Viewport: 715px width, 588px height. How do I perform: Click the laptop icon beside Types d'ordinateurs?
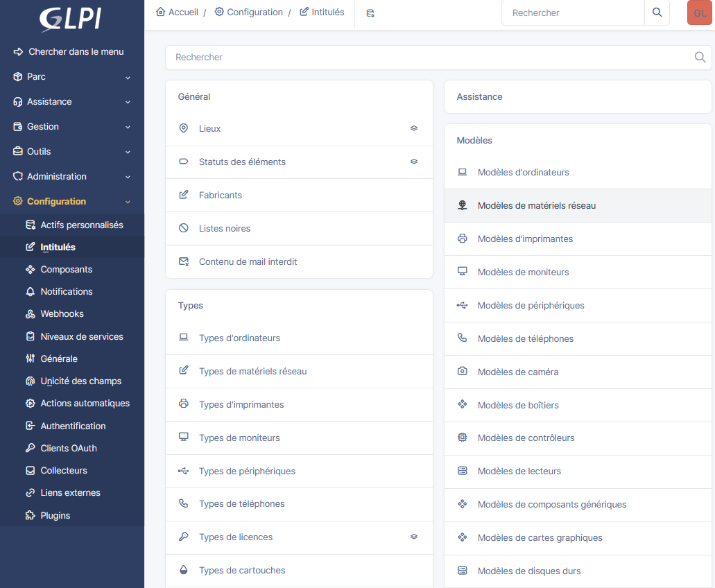(183, 337)
